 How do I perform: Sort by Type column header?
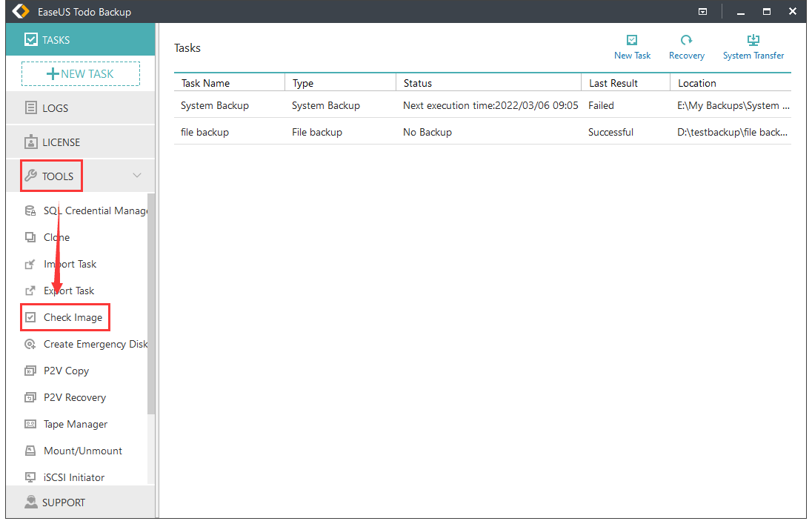pyautogui.click(x=340, y=83)
